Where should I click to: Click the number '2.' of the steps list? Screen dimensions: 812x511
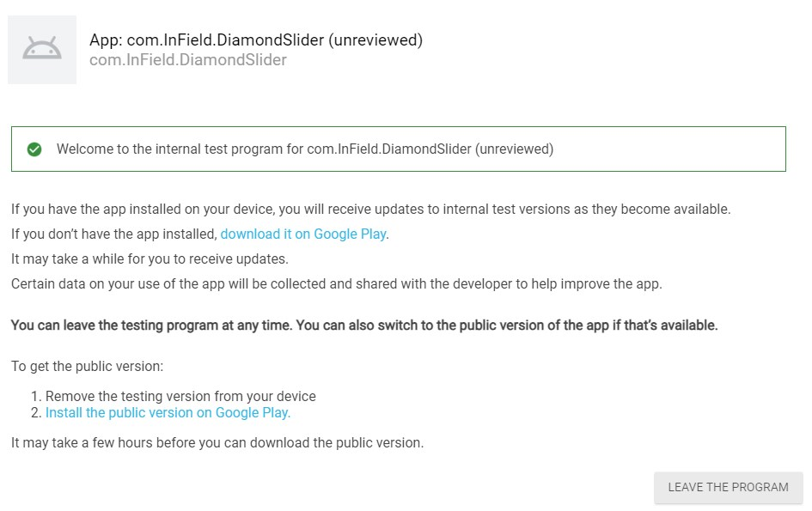tap(35, 413)
